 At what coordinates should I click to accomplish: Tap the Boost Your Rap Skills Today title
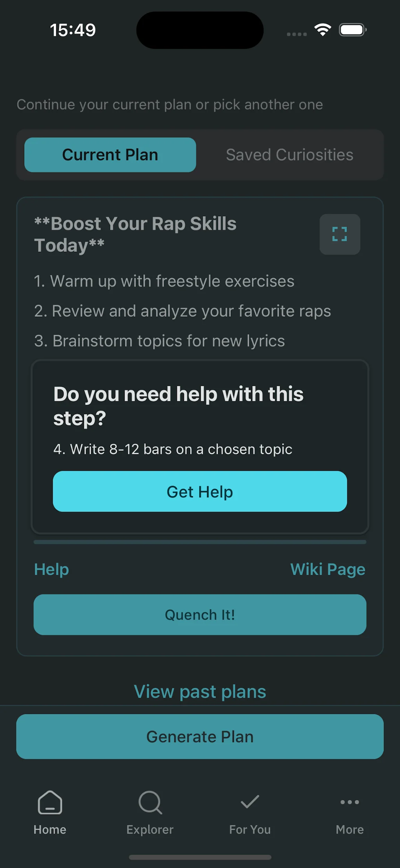pyautogui.click(x=135, y=234)
